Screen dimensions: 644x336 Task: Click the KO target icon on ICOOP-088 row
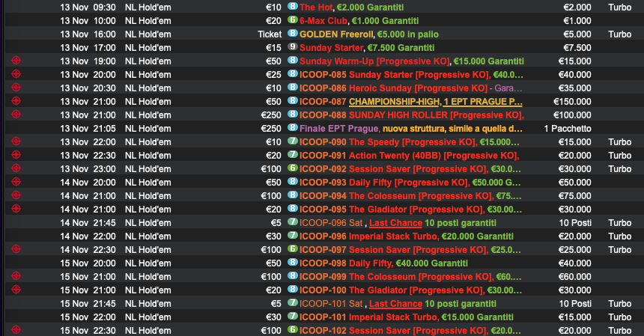point(16,114)
